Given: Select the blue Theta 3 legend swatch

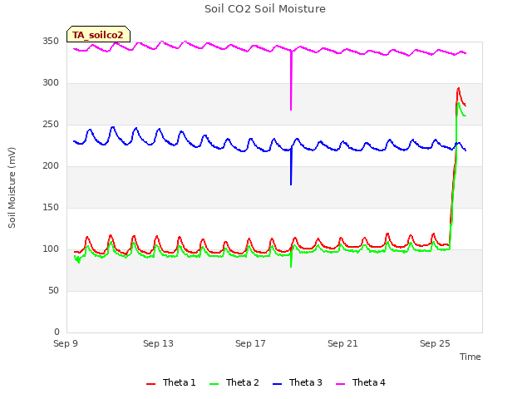Looking at the screenshot, I should (277, 384).
